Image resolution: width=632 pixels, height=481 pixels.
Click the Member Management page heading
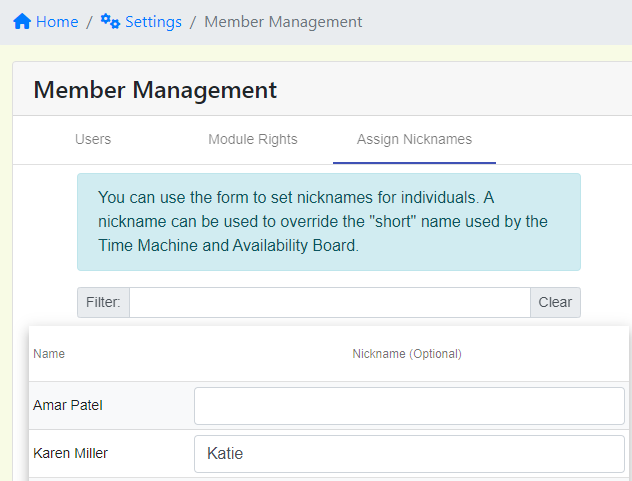click(155, 90)
